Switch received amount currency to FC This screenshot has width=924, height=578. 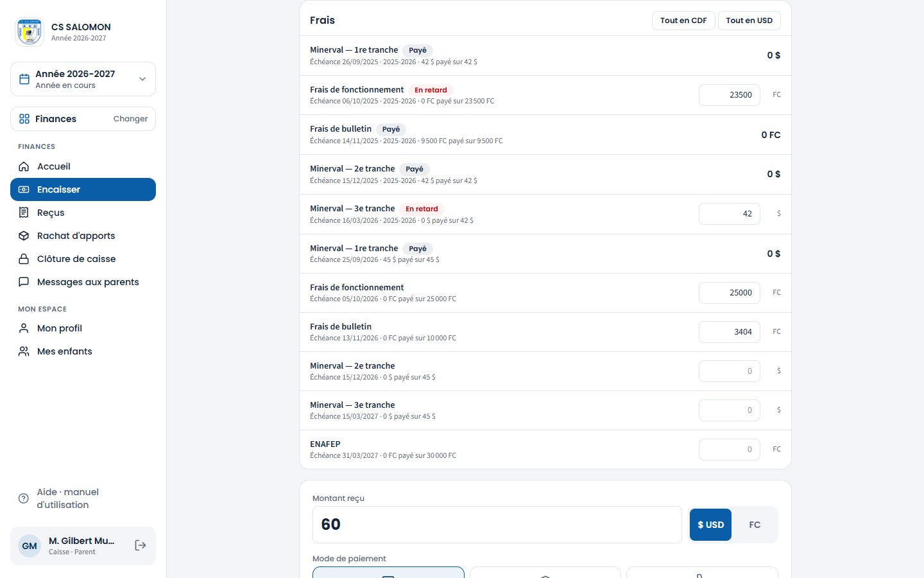(755, 525)
